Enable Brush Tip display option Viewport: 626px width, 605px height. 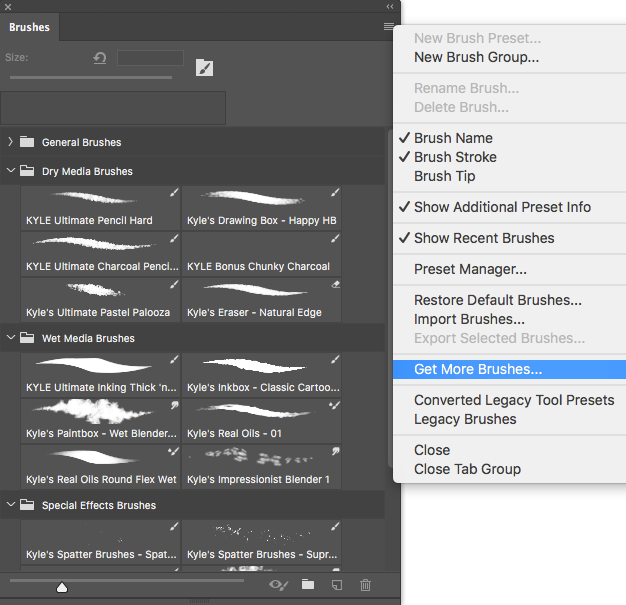click(x=510, y=177)
